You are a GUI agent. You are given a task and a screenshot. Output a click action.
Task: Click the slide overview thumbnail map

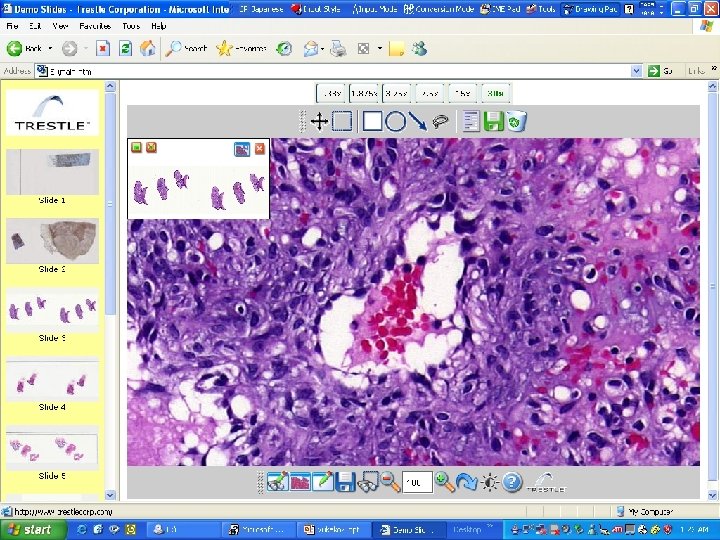[x=198, y=191]
